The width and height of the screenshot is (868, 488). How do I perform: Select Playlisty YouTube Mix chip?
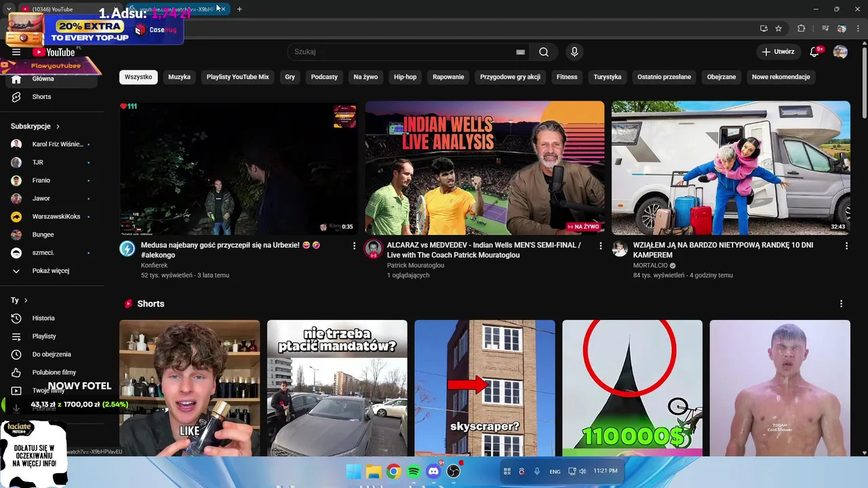[x=238, y=77]
